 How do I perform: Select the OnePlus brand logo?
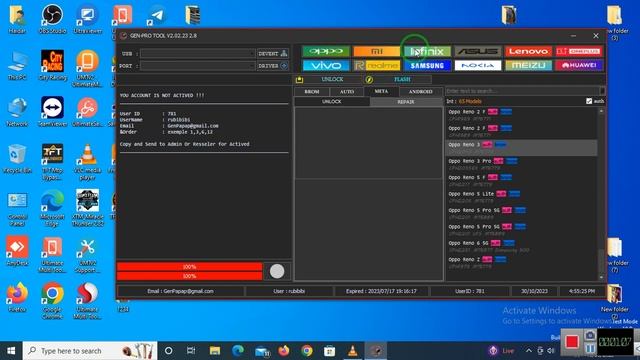coord(579,51)
